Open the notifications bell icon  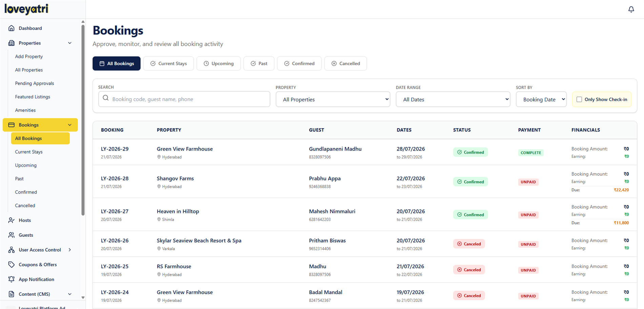[631, 9]
